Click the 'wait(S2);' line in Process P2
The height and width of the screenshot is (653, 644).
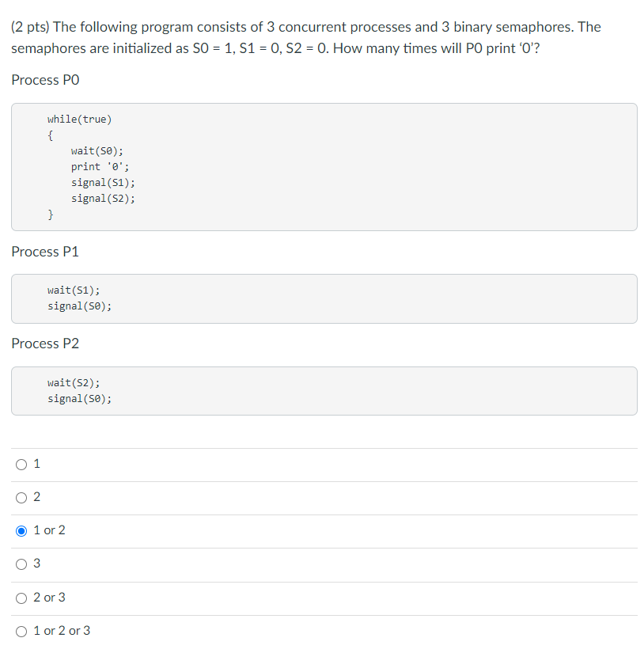pyautogui.click(x=74, y=383)
